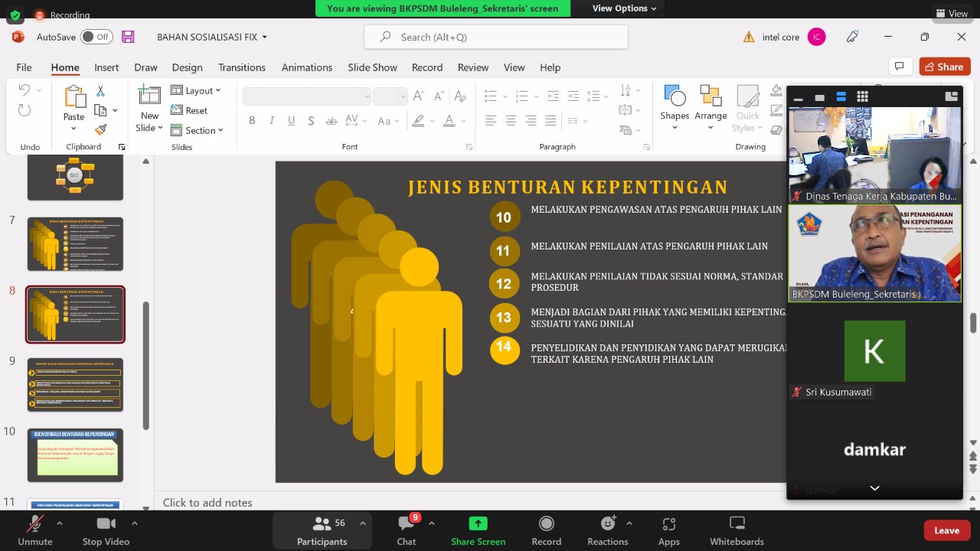Expand the Section dropdown

197,130
